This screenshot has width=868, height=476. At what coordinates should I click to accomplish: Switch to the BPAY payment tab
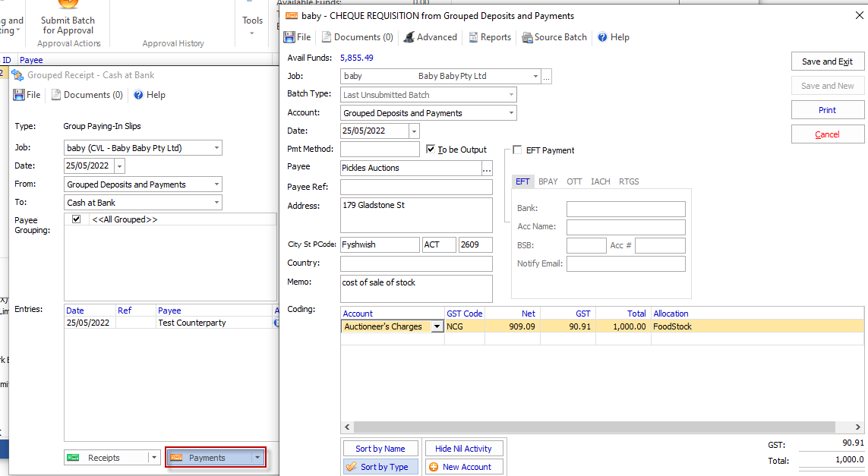click(548, 181)
